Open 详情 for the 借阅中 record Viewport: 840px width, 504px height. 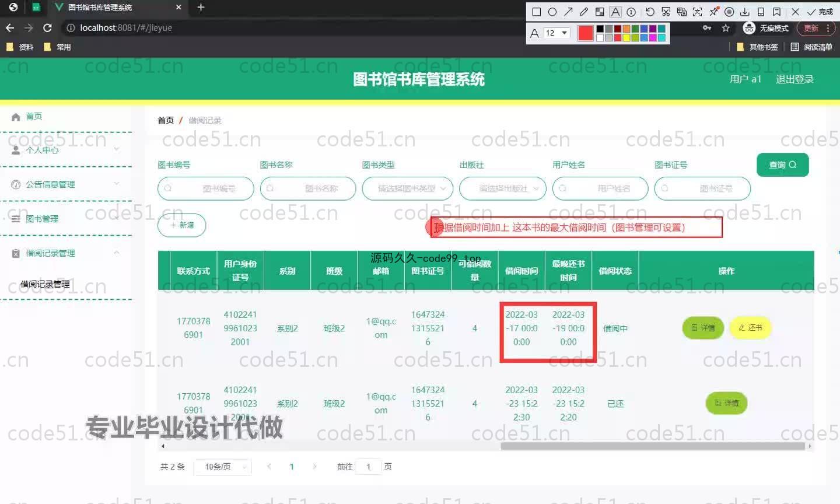point(703,328)
